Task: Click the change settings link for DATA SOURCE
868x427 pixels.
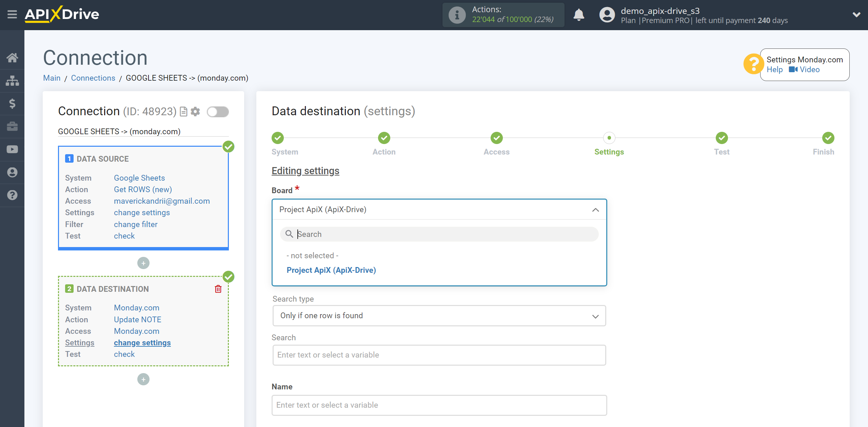Action: pos(142,212)
